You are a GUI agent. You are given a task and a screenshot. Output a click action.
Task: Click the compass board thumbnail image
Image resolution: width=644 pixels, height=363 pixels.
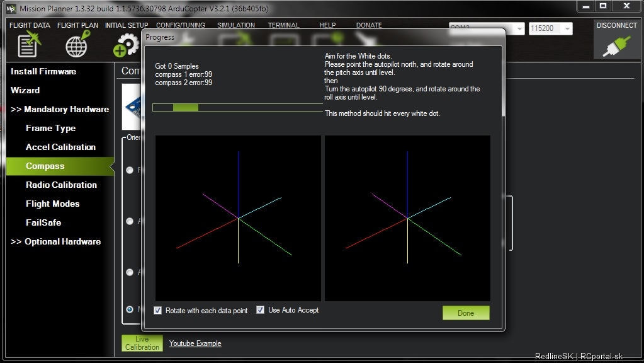pos(131,107)
